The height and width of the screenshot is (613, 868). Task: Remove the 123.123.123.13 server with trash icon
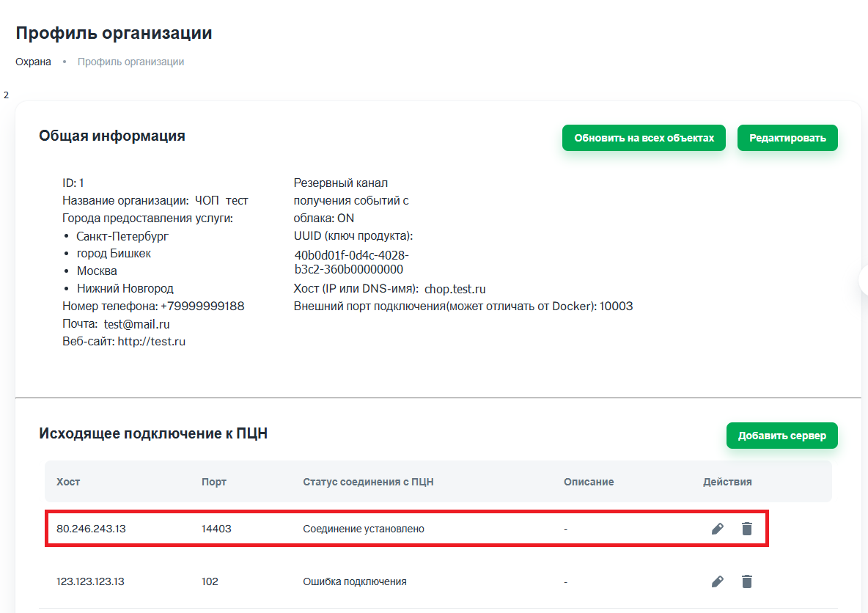[x=746, y=581]
